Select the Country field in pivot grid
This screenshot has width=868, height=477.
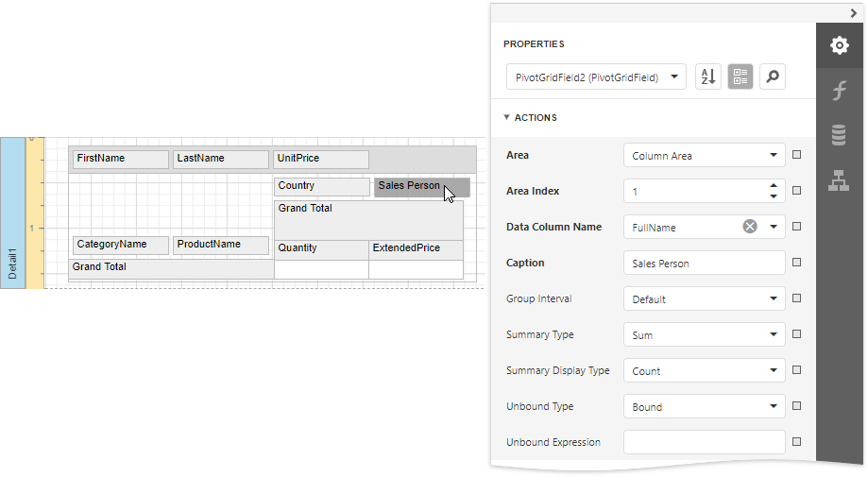321,186
